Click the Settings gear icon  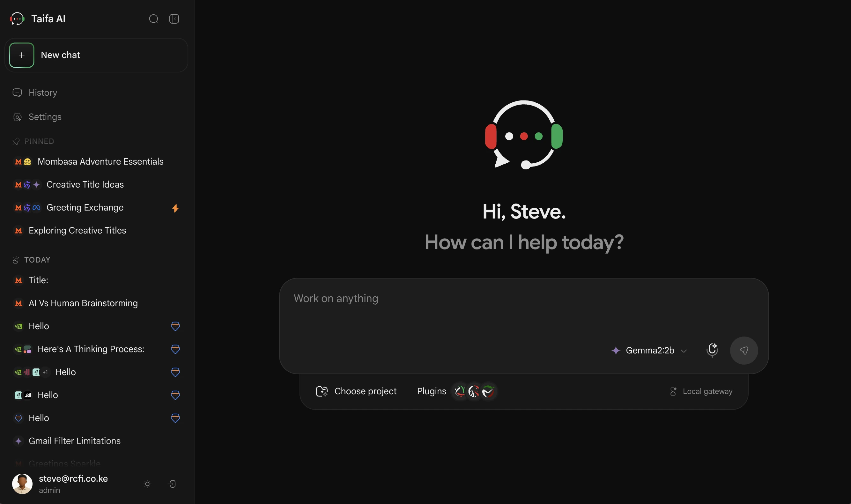pos(17,117)
